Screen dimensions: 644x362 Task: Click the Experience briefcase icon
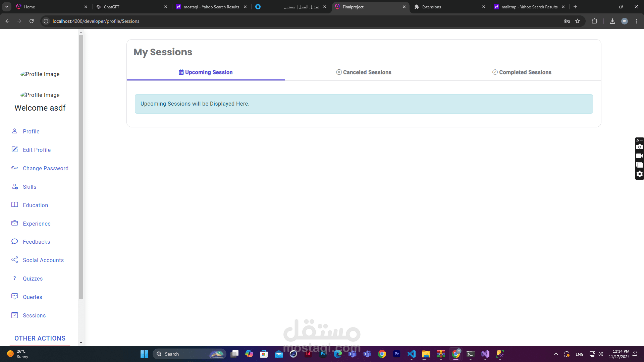tap(14, 223)
